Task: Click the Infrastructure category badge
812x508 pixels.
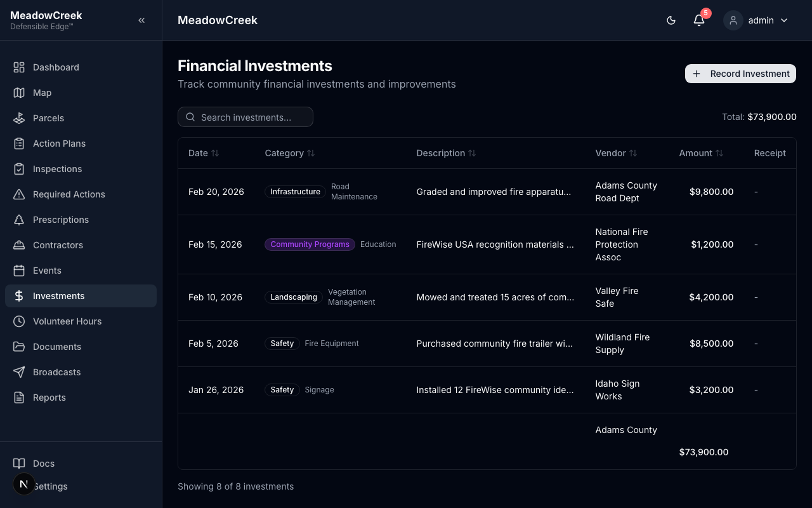Action: [295, 192]
